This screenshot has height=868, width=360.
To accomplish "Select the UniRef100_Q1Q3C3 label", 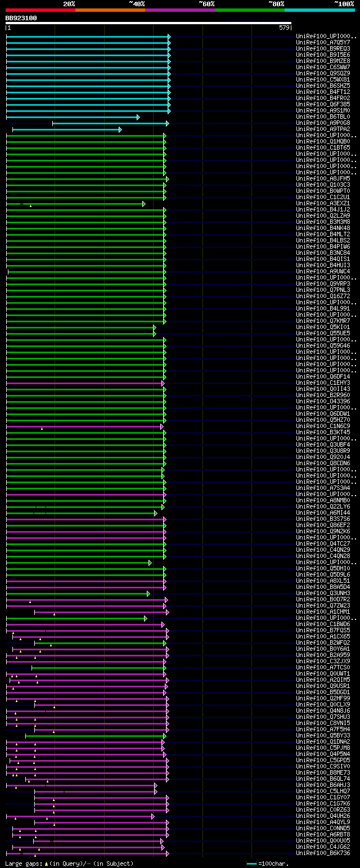I will tap(323, 185).
